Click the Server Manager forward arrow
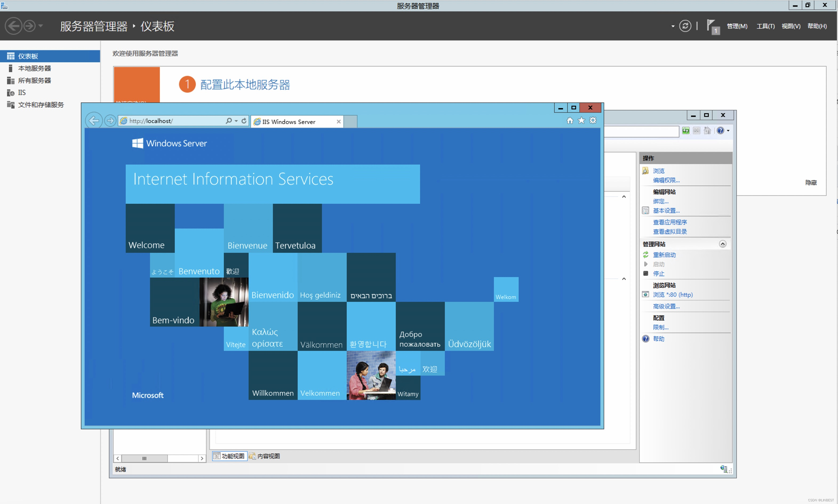Viewport: 838px width, 504px height. pyautogui.click(x=30, y=26)
